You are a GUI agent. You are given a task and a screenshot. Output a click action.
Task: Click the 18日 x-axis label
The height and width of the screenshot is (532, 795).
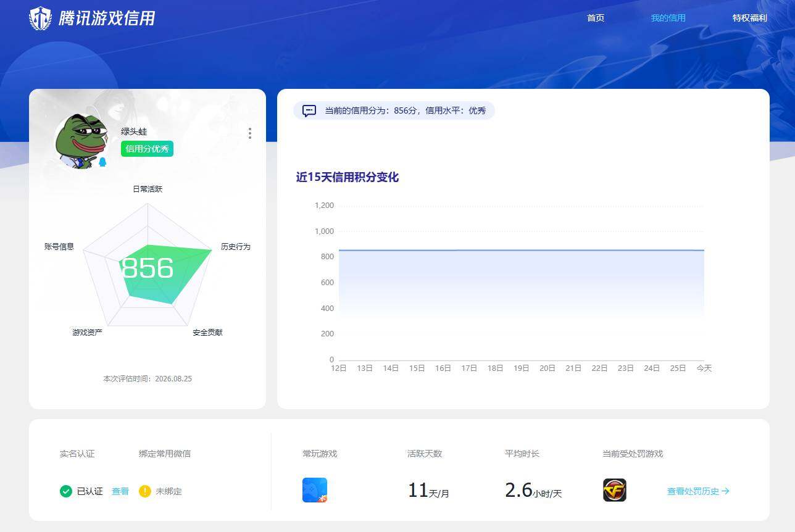496,368
